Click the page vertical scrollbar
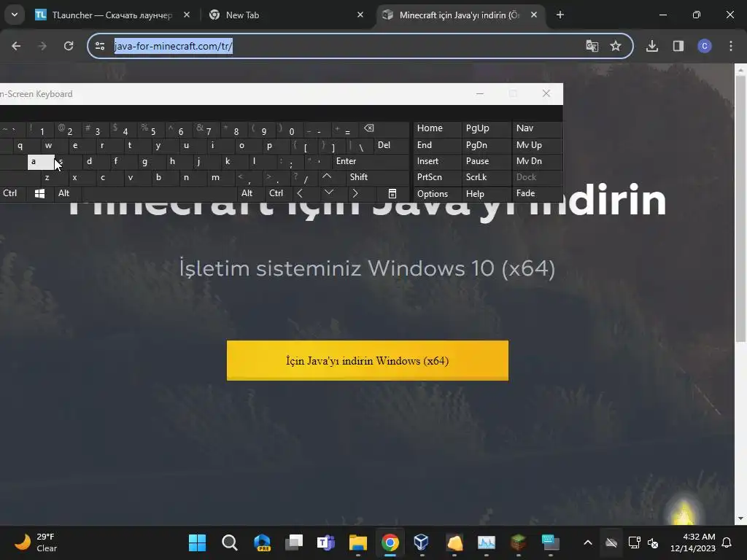747x560 pixels. coord(740,209)
